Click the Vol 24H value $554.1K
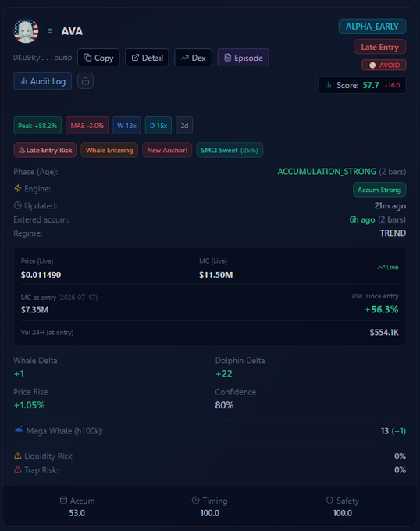The height and width of the screenshot is (531, 420). [x=384, y=332]
